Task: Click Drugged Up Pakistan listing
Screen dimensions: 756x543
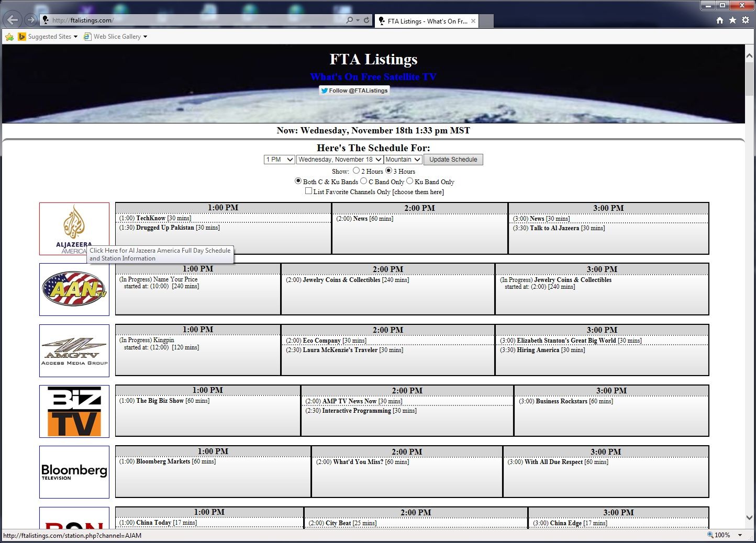Action: [165, 228]
